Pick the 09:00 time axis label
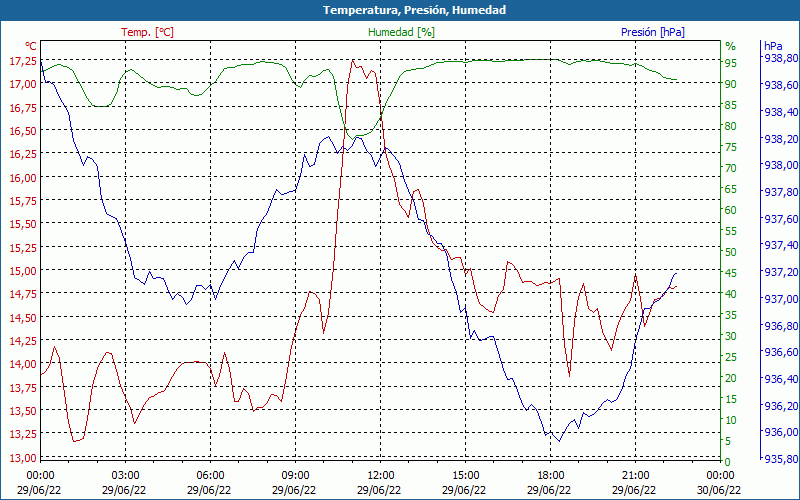800x500 pixels. click(295, 477)
